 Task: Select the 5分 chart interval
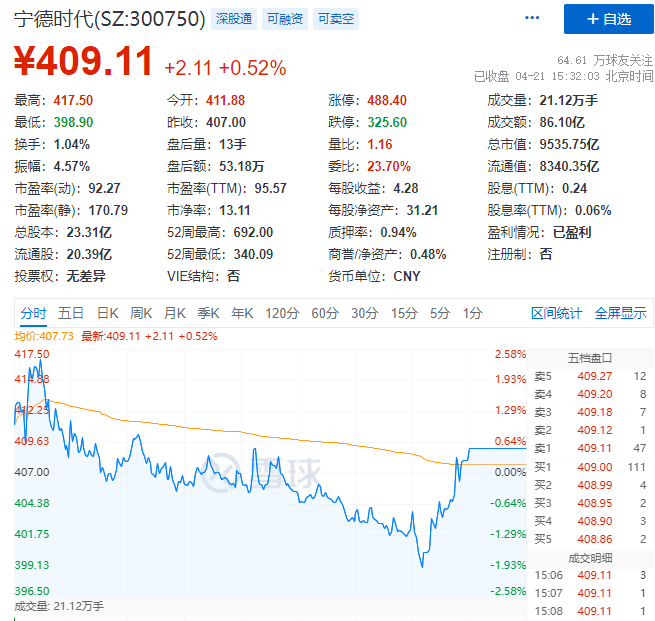440,313
